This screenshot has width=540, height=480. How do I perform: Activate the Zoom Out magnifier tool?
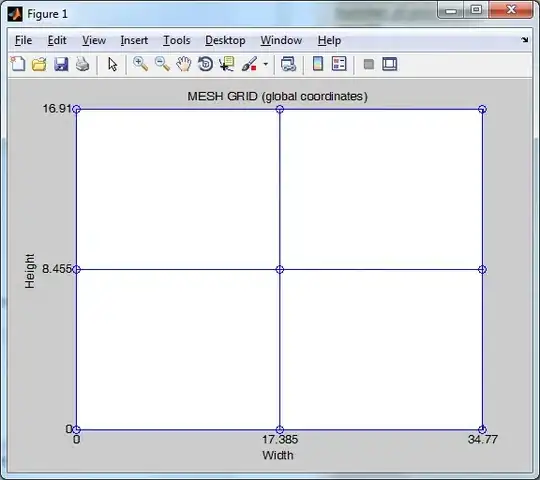pyautogui.click(x=162, y=64)
